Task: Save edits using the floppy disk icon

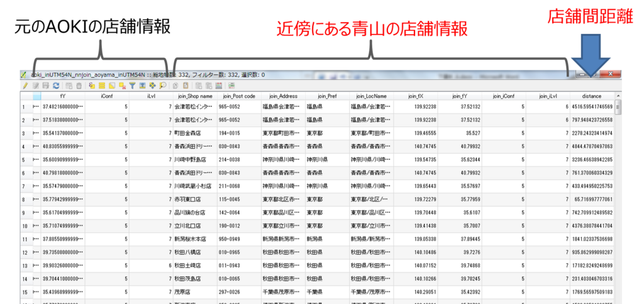Action: click(45, 86)
